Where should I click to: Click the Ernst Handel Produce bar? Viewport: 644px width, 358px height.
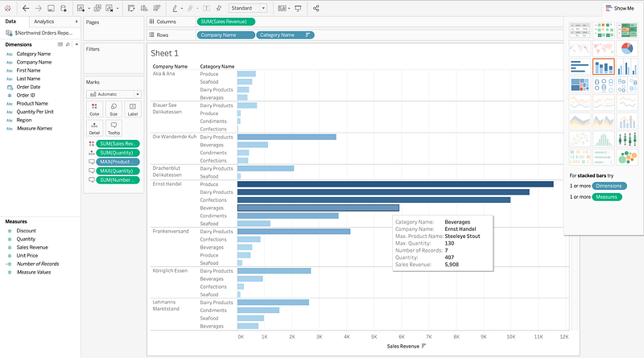(394, 184)
